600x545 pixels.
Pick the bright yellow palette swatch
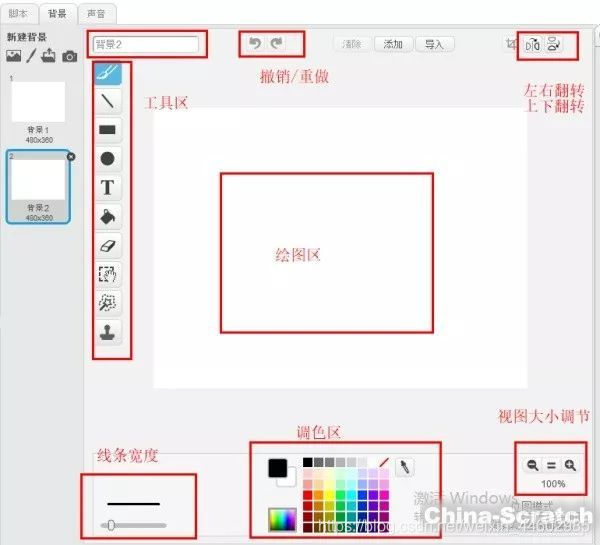[x=329, y=495]
